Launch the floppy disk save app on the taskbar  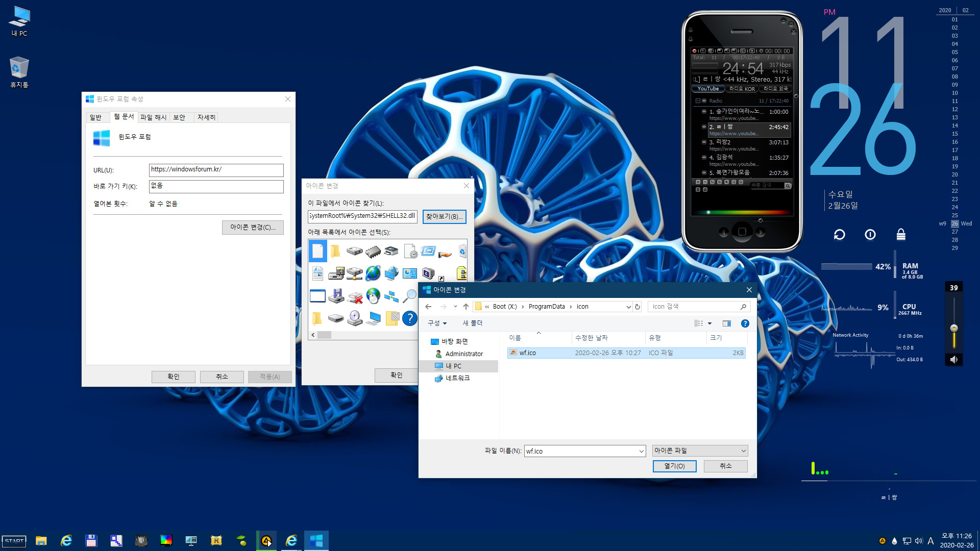pos(91,541)
